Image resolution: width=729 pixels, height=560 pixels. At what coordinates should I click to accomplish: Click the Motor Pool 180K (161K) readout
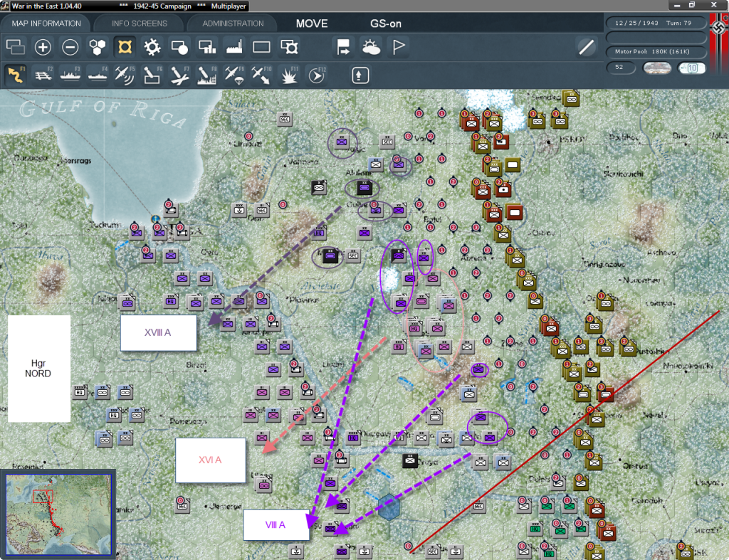click(656, 51)
